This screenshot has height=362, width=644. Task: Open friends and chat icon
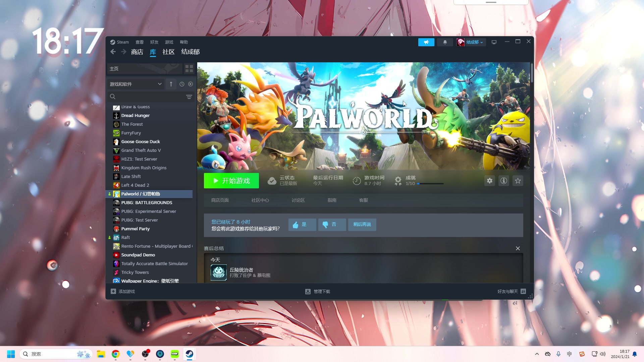523,291
